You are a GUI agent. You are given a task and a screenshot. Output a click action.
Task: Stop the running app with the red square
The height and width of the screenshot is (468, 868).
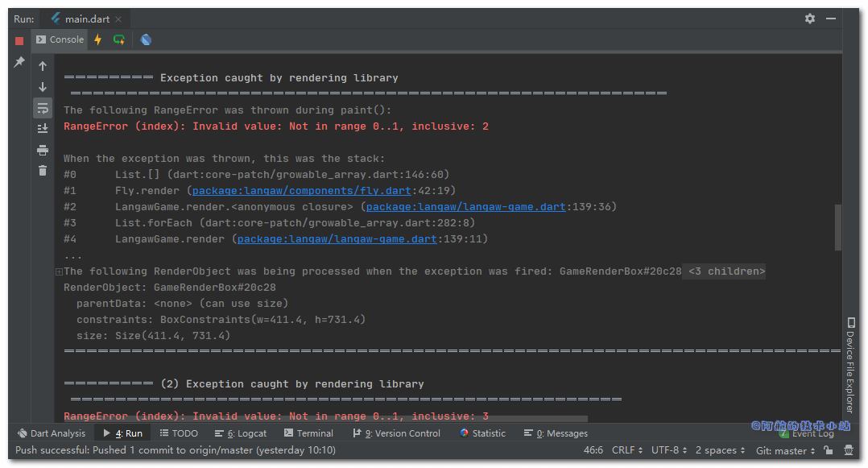click(x=19, y=40)
